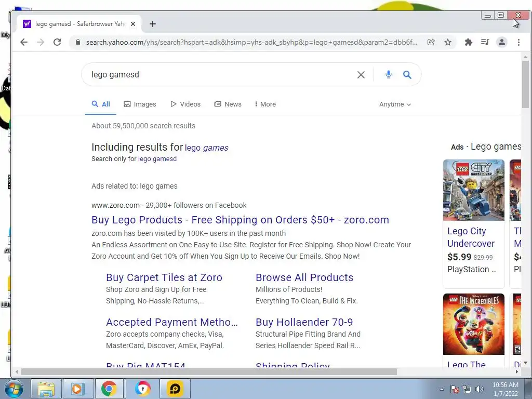Screen dimensions: 532x399
Task: Open the Anytime date filter dropdown
Action: click(x=395, y=104)
